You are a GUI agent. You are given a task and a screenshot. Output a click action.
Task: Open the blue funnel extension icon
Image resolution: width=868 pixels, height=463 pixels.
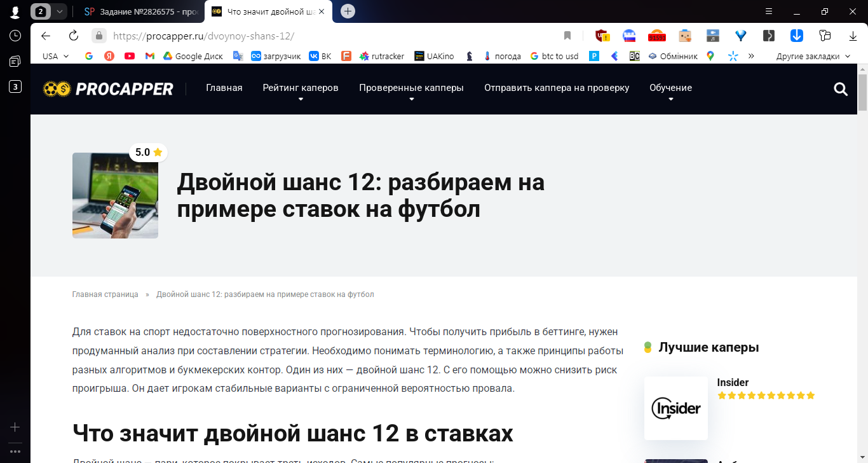point(741,36)
